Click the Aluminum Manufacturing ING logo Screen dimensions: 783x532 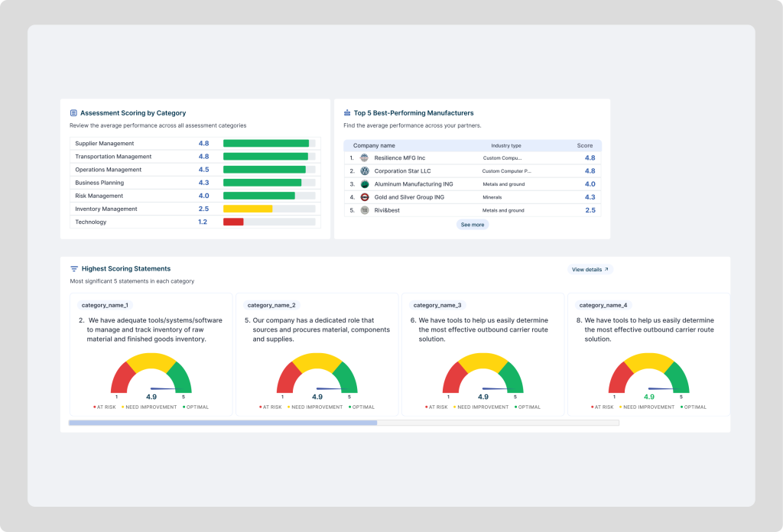pyautogui.click(x=365, y=184)
